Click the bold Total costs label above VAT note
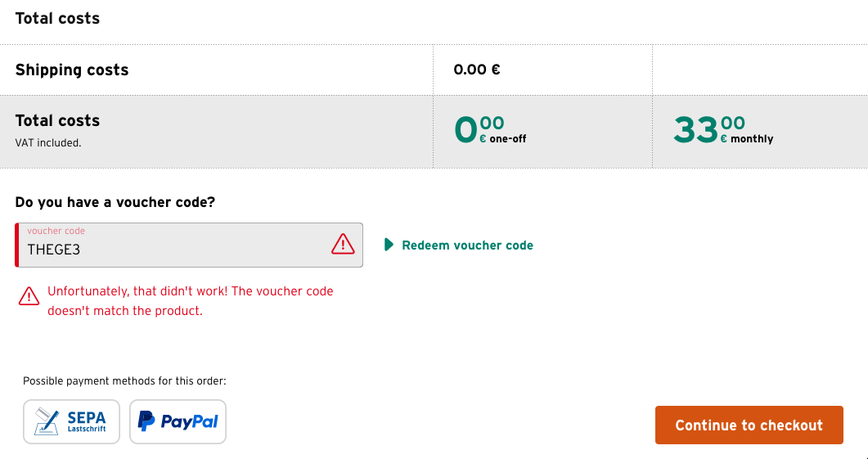 (x=57, y=120)
